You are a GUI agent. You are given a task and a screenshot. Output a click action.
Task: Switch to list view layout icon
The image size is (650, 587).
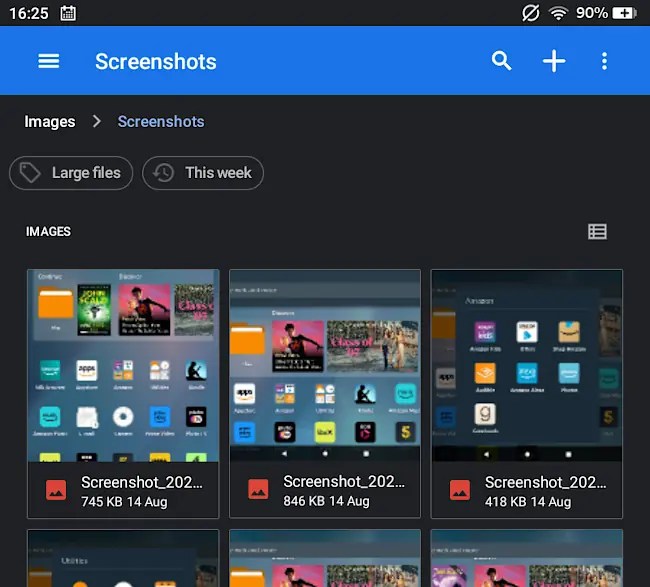pos(597,231)
